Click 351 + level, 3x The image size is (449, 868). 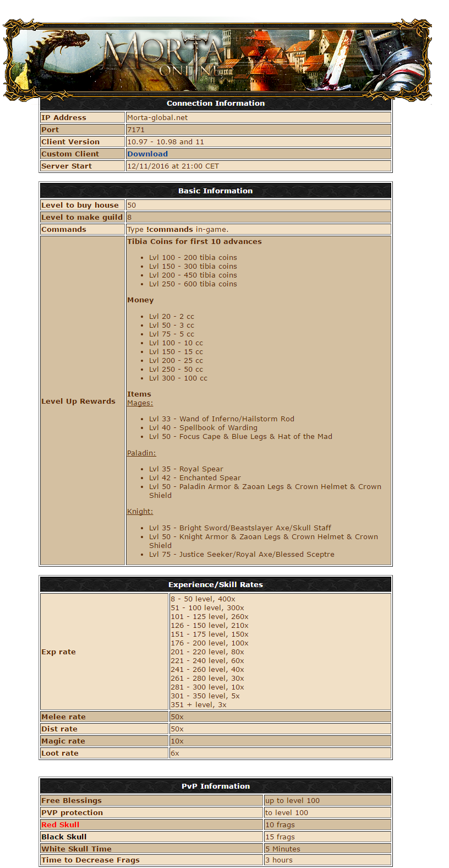pos(199,705)
